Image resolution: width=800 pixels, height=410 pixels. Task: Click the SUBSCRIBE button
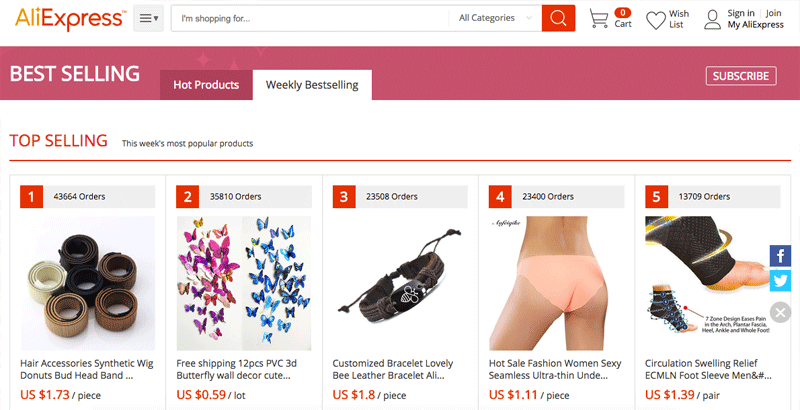tap(741, 76)
